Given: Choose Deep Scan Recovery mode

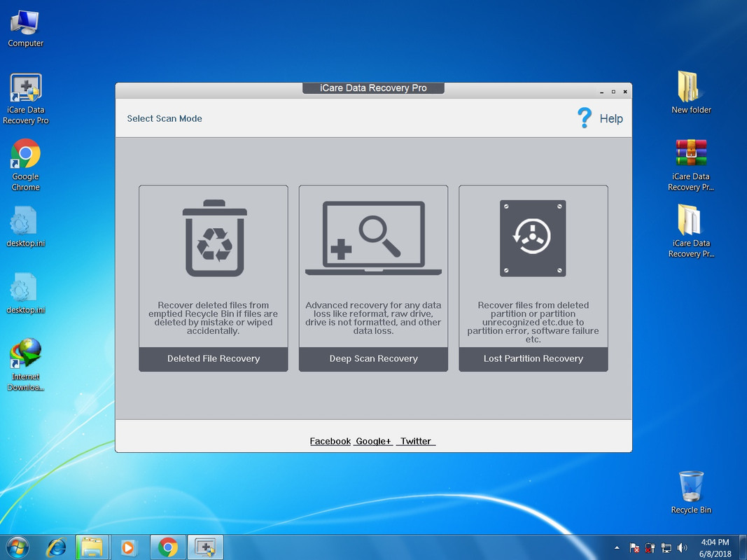Looking at the screenshot, I should click(x=374, y=358).
